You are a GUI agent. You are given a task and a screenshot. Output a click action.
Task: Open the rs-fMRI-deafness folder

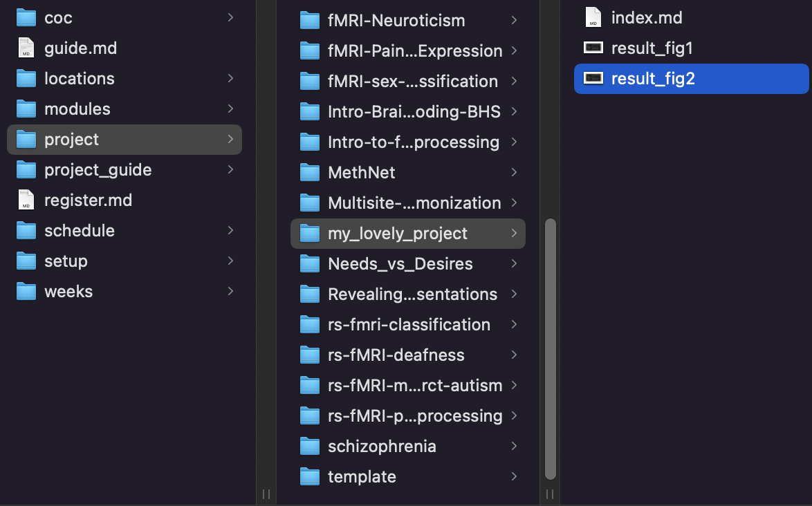pyautogui.click(x=408, y=355)
